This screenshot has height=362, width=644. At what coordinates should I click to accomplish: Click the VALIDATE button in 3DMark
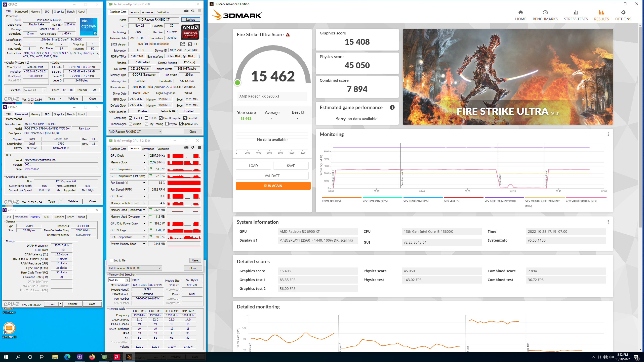pos(272,176)
